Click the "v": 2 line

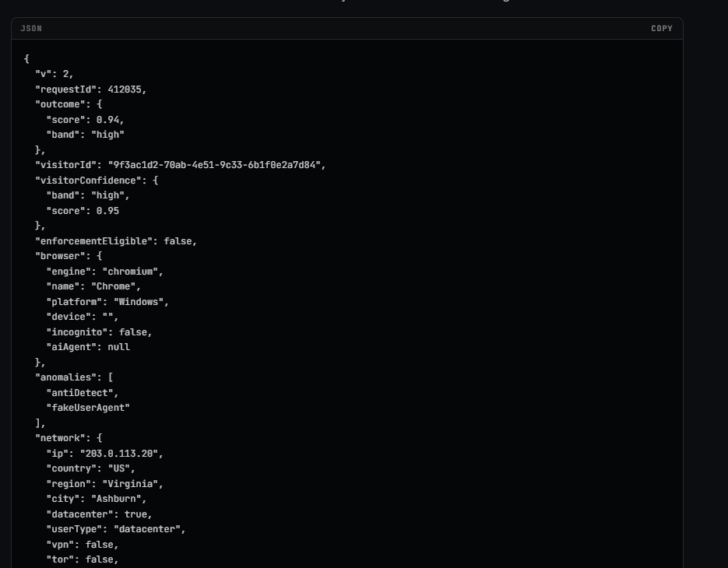coord(55,74)
